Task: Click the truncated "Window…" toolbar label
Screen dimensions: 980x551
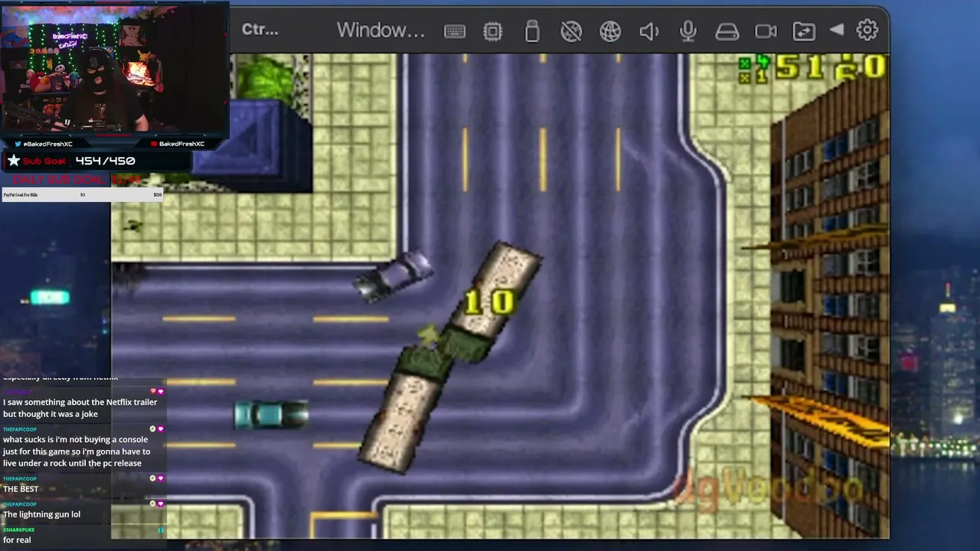Action: click(x=381, y=31)
